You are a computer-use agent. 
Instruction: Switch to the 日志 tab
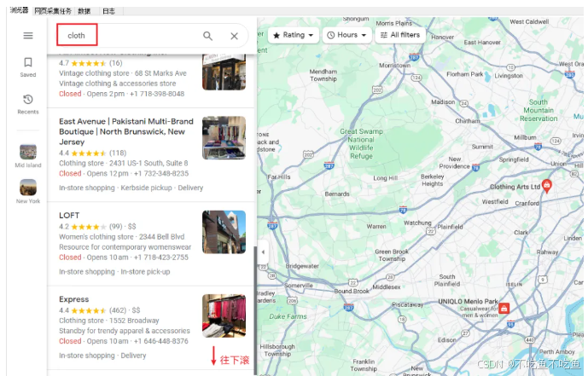click(x=108, y=11)
